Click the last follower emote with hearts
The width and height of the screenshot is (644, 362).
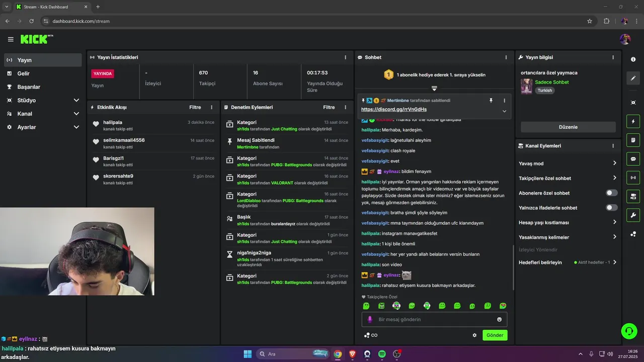(x=503, y=306)
